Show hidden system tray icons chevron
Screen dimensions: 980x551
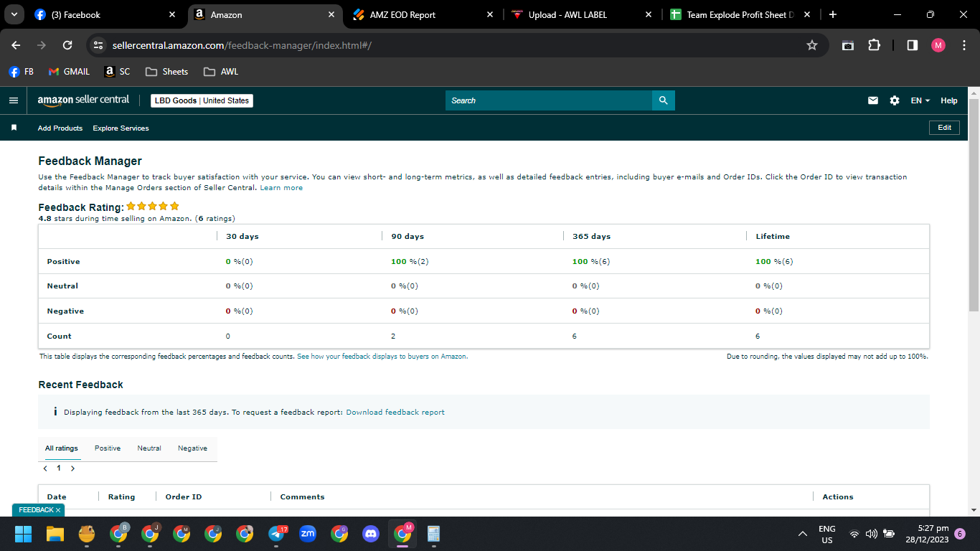click(x=802, y=534)
